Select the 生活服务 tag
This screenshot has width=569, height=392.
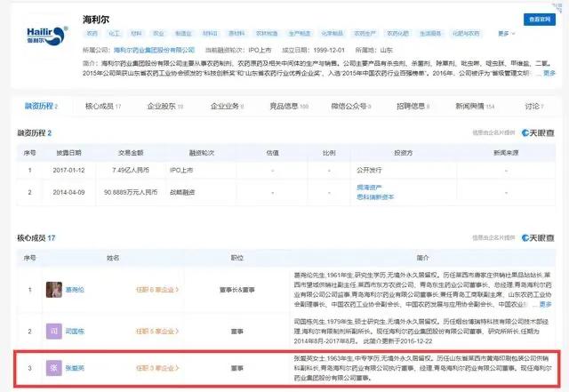coord(430,34)
